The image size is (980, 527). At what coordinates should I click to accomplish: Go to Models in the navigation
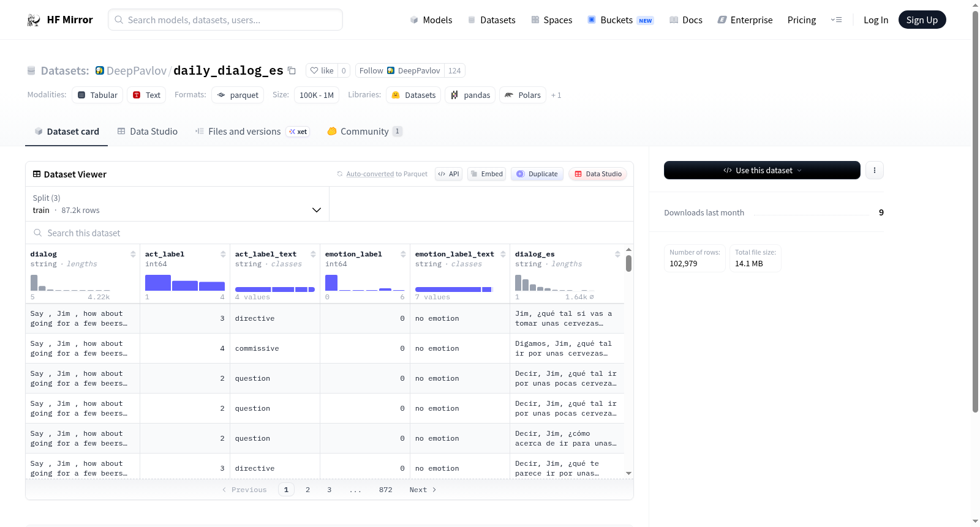[x=431, y=20]
